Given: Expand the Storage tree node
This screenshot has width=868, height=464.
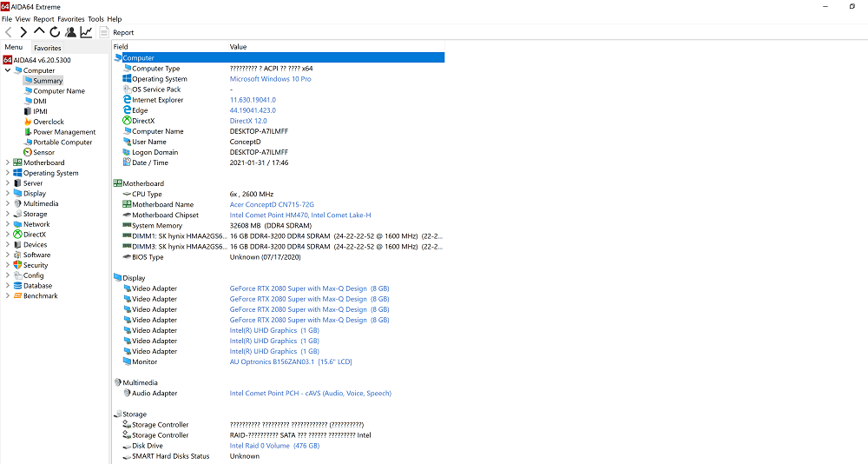Looking at the screenshot, I should (8, 214).
